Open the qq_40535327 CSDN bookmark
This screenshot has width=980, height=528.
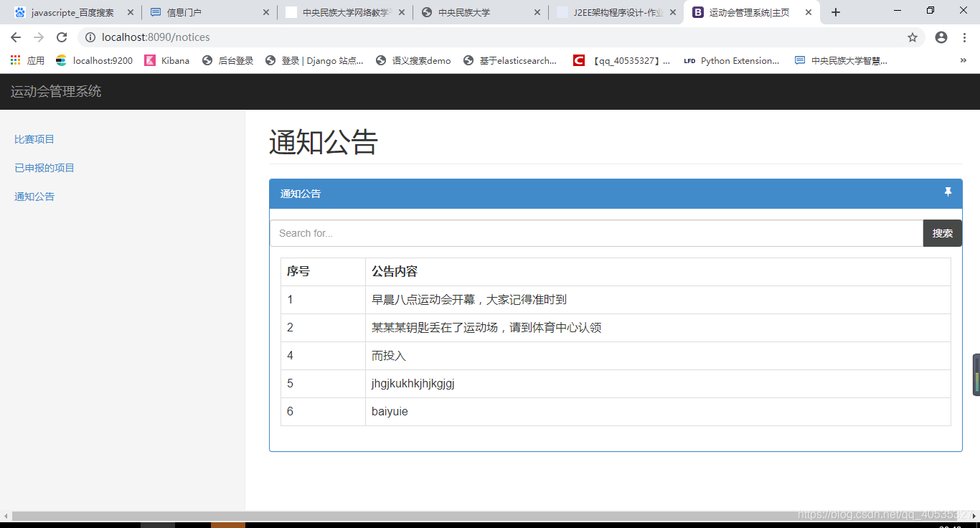point(622,61)
